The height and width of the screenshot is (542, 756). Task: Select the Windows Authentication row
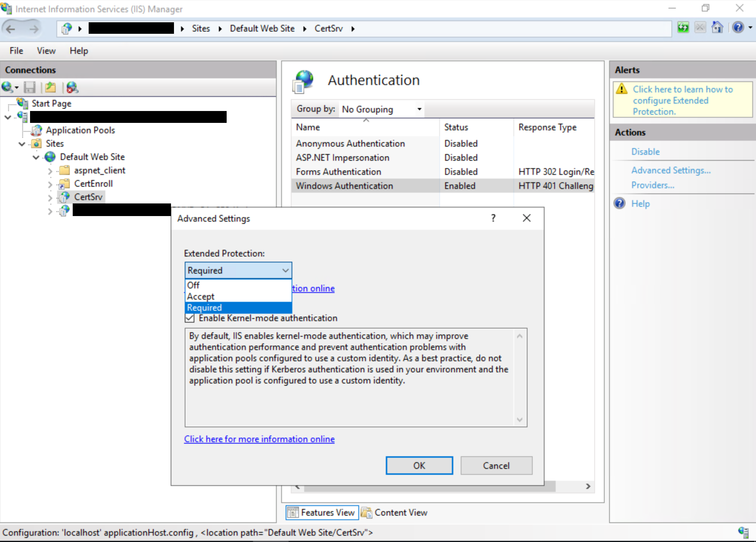pos(443,186)
